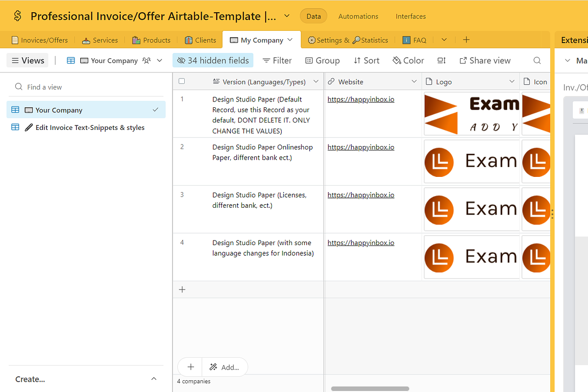Open the Group options

coord(322,60)
